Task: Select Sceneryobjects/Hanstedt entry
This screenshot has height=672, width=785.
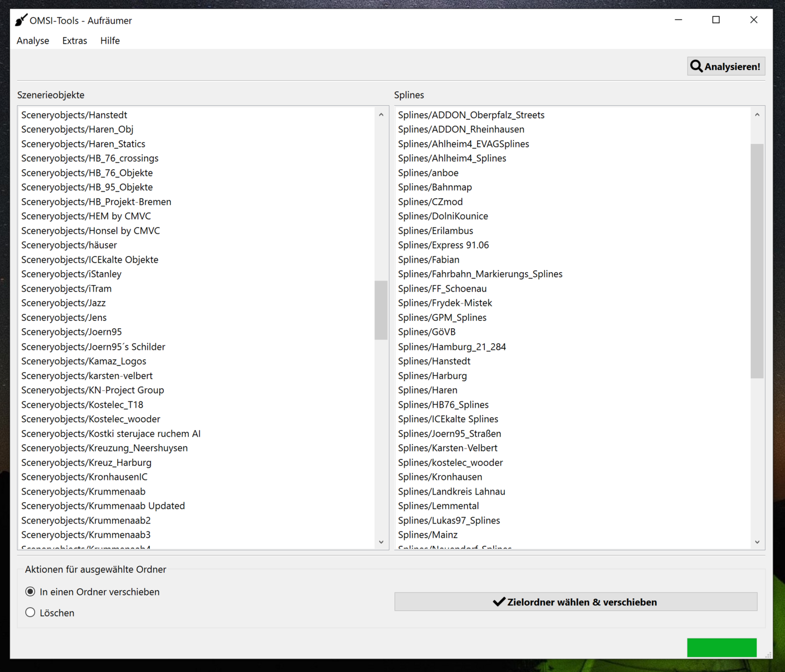Action: pos(74,115)
